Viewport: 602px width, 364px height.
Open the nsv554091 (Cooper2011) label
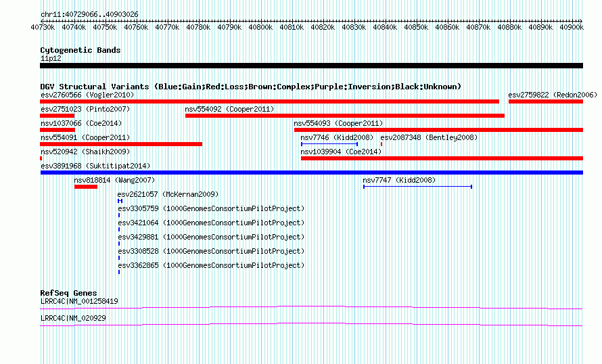[85, 137]
